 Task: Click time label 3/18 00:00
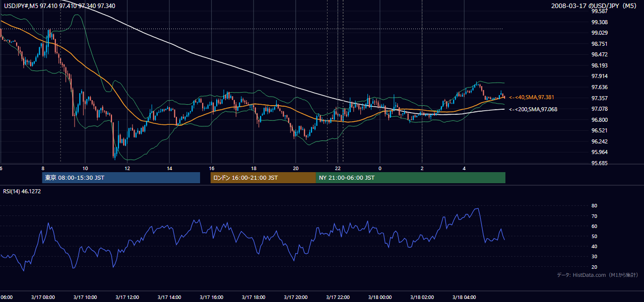[x=380, y=297]
